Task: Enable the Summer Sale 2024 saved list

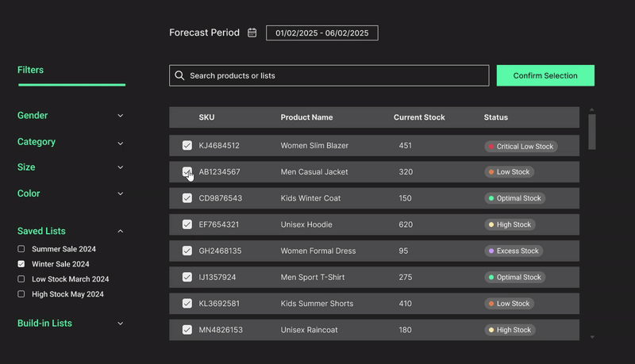Action: click(x=21, y=249)
